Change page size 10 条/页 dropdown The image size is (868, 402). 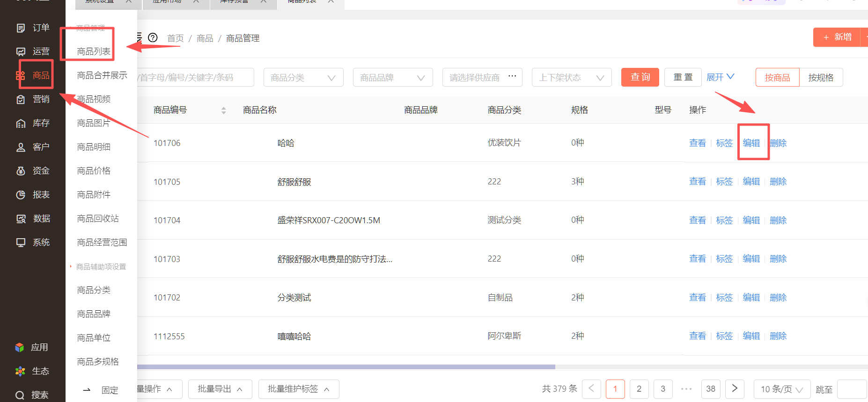782,389
